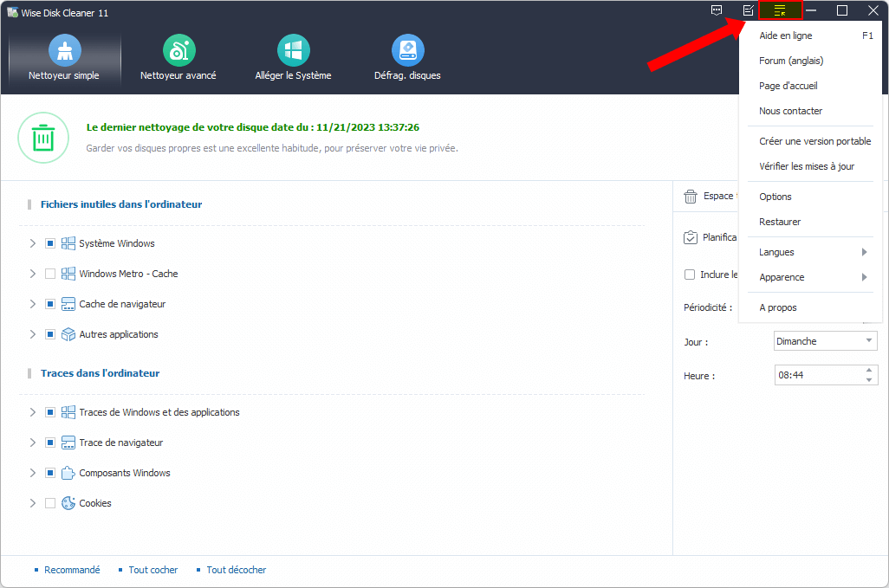Select Aide en ligne menu entry
Viewport: 889px width, 588px height.
point(810,36)
